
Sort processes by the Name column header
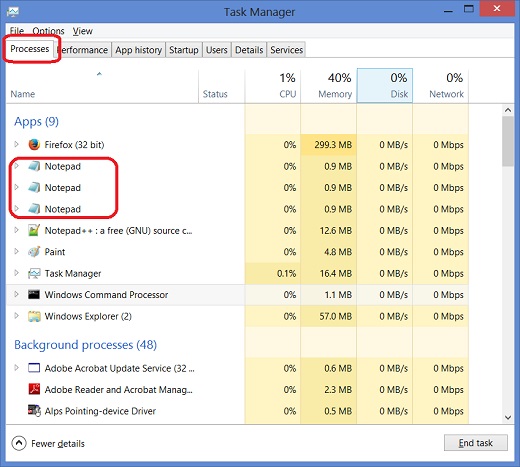click(x=102, y=86)
